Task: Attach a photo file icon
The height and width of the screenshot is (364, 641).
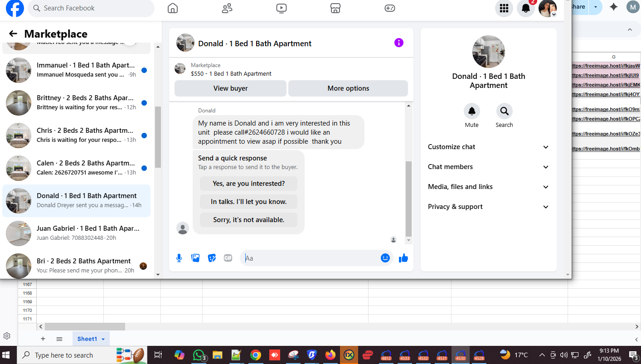Action: coord(195,258)
